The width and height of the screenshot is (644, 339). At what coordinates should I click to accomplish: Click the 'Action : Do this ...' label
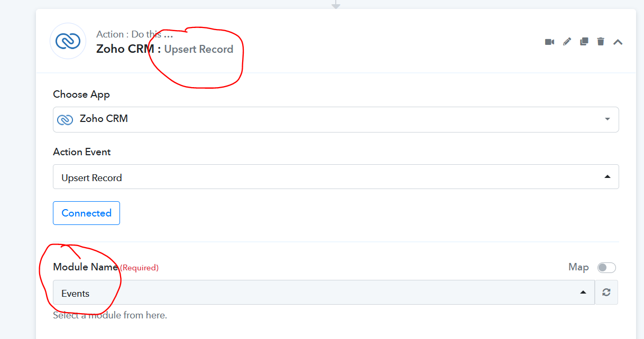click(x=134, y=34)
